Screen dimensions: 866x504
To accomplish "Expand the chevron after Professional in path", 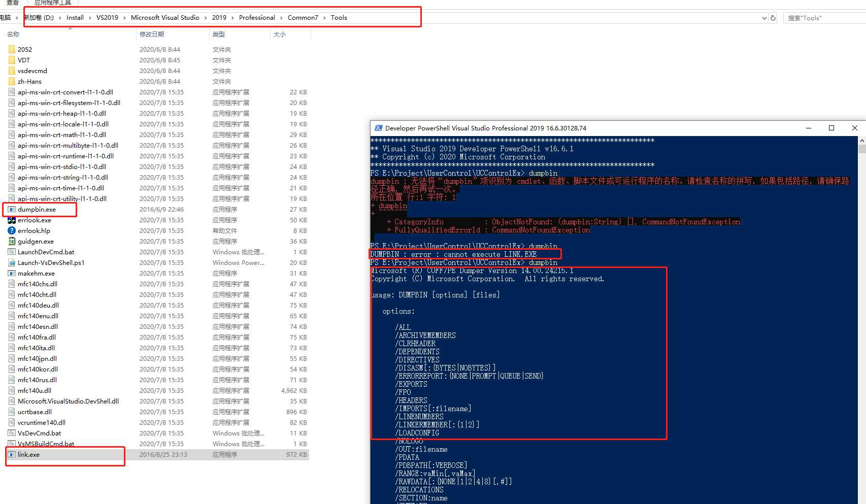I will tap(282, 18).
